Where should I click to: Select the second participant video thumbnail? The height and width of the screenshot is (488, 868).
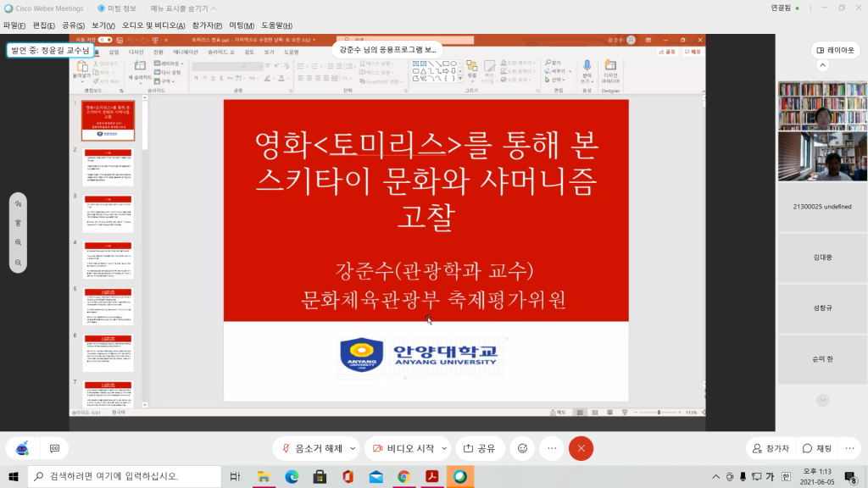(x=822, y=156)
